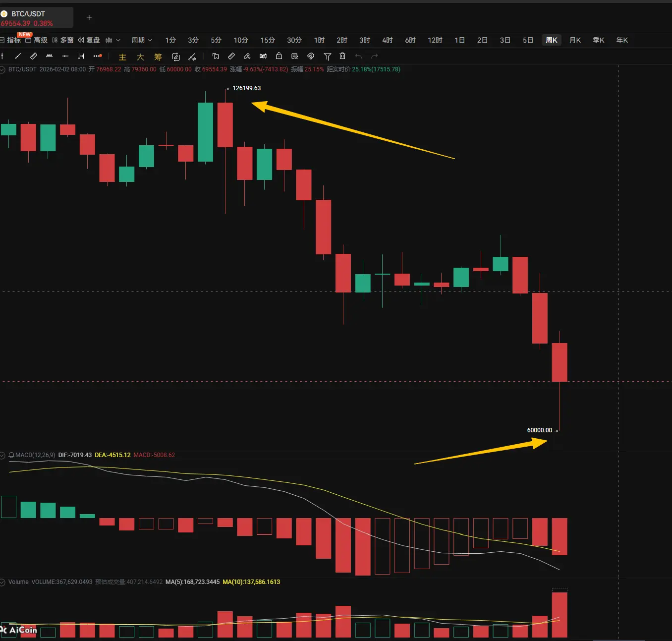Collapse the BTC/USDT main chart legend
Image resolution: width=672 pixels, height=641 pixels.
(2, 69)
